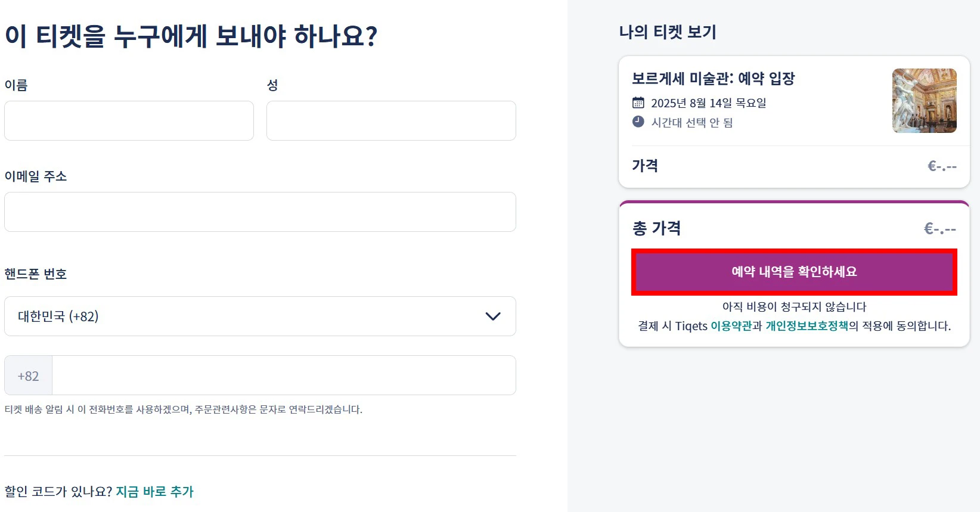
Task: Open the Tiqets 이용약관 link
Action: [731, 326]
